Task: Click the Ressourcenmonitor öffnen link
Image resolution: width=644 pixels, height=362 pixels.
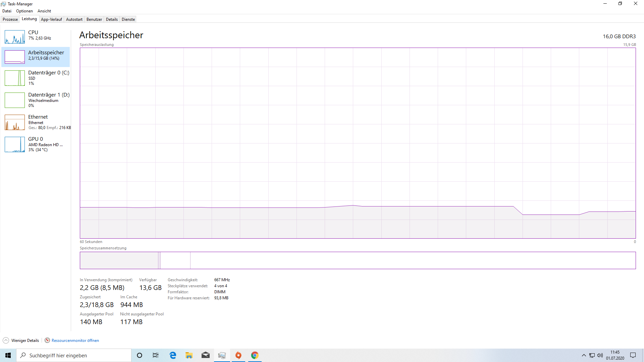Action: coord(75,341)
